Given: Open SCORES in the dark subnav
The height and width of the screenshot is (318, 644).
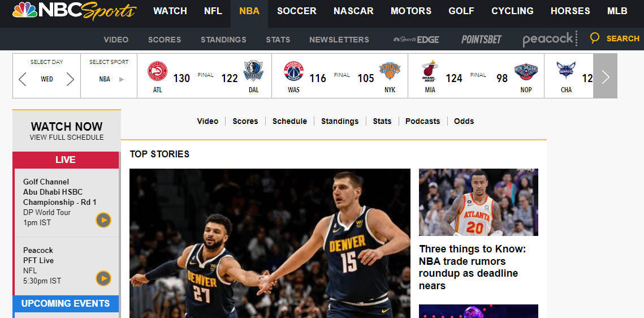Looking at the screenshot, I should 165,40.
